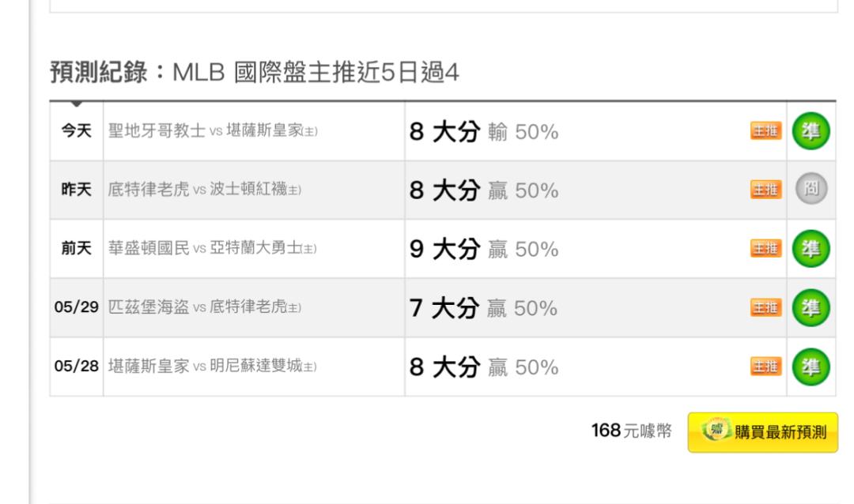
Task: Open the 聖地牙哥教士 vs 堪薩斯皇家 matchup
Action: (x=213, y=130)
